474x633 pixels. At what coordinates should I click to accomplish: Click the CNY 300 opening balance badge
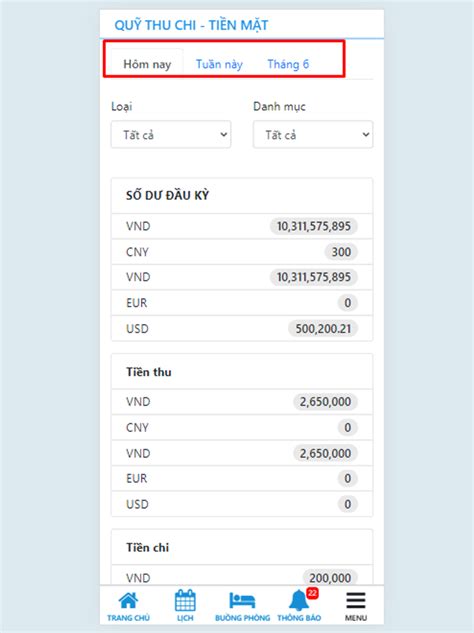point(341,252)
